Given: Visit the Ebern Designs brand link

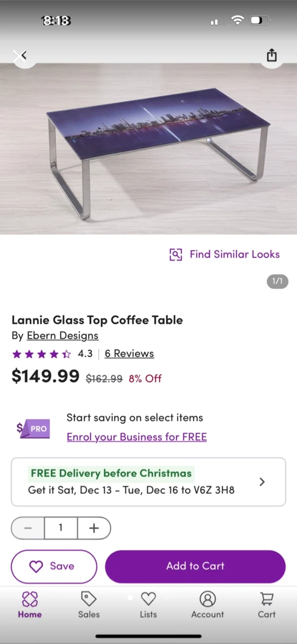Looking at the screenshot, I should [62, 335].
